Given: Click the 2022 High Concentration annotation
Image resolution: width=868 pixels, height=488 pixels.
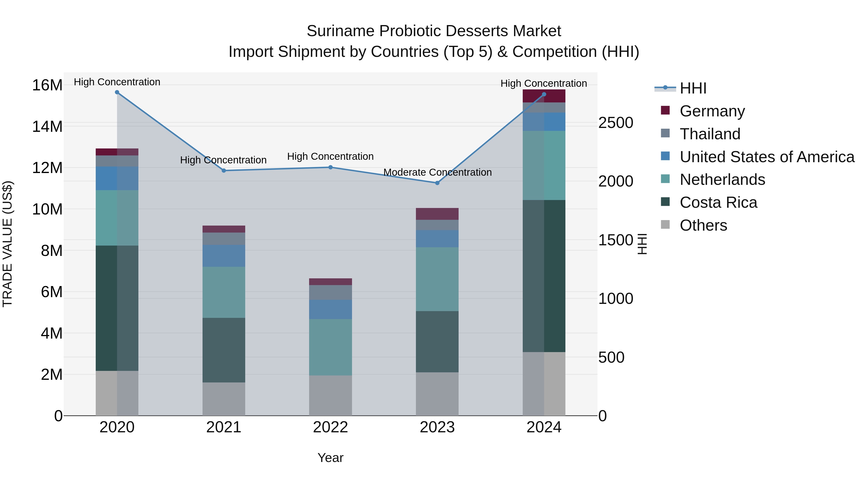Looking at the screenshot, I should coord(331,157).
